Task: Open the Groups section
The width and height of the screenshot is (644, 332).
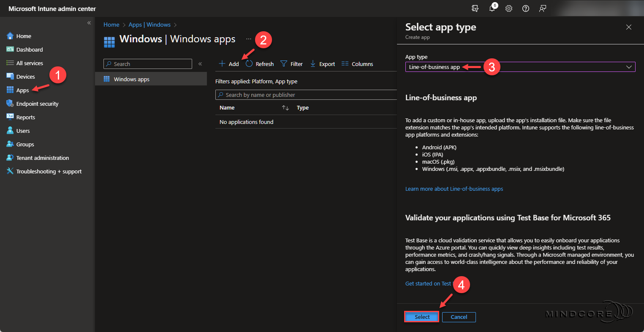Action: [25, 144]
